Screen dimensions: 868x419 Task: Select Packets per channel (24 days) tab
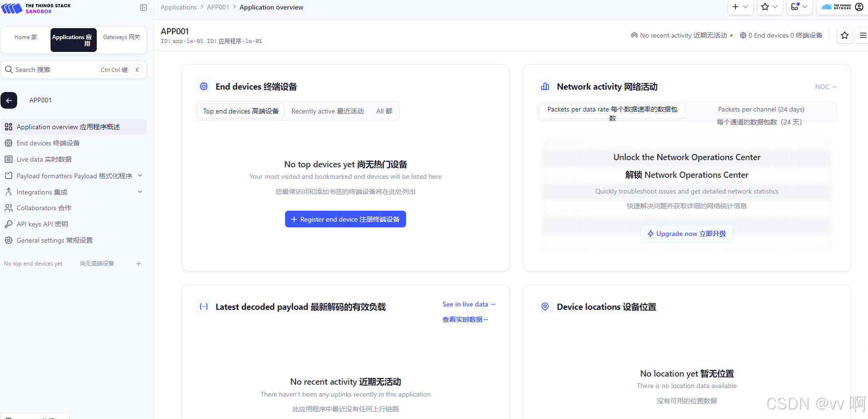761,115
